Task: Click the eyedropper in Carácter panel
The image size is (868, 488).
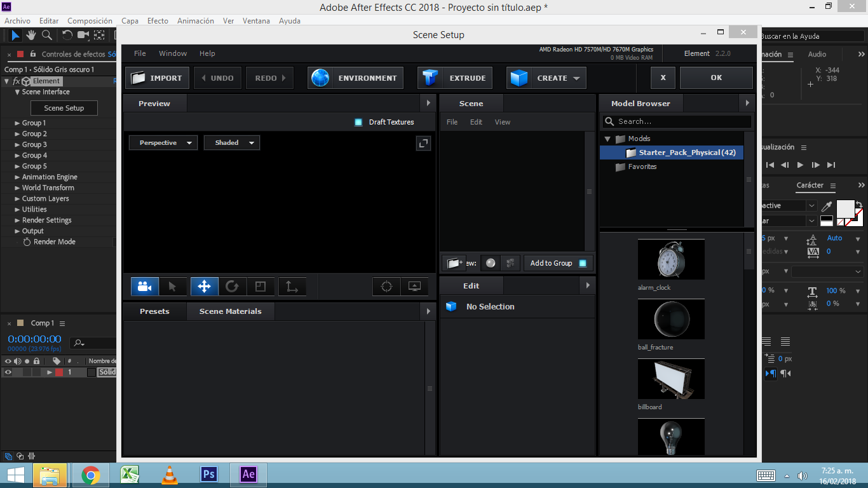Action: (827, 206)
